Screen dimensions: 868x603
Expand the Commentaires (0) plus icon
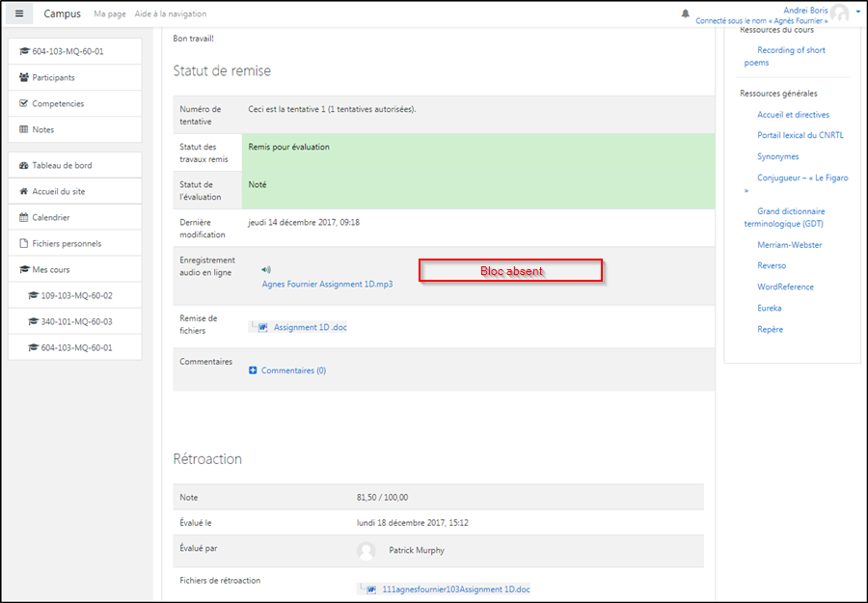click(x=254, y=370)
